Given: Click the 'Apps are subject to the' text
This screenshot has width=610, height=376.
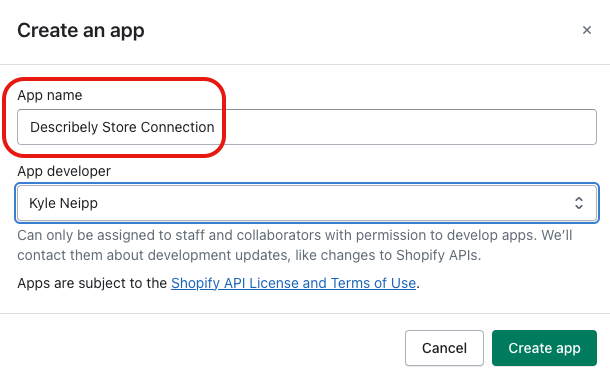Looking at the screenshot, I should (x=92, y=283).
